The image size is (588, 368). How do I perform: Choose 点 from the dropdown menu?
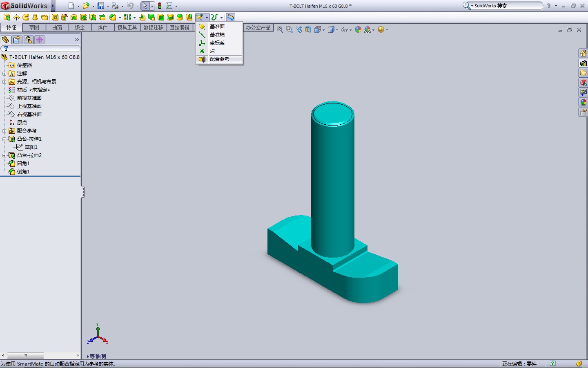click(x=220, y=51)
